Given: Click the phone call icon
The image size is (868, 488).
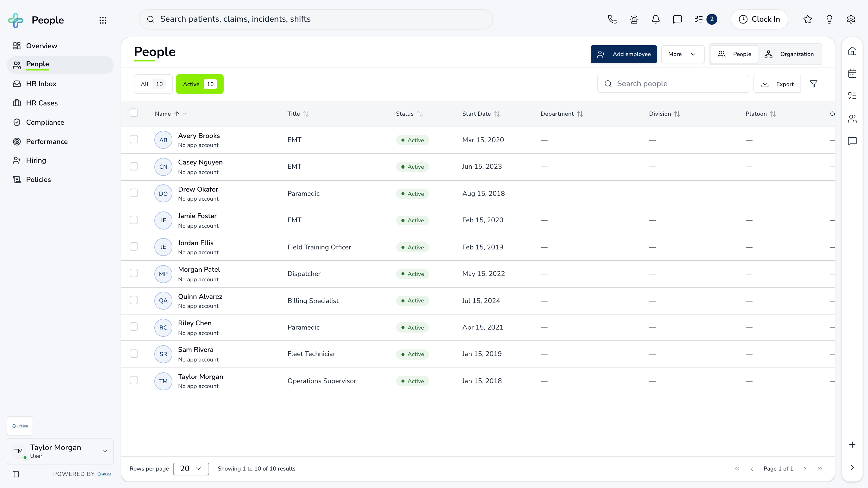Looking at the screenshot, I should (612, 19).
